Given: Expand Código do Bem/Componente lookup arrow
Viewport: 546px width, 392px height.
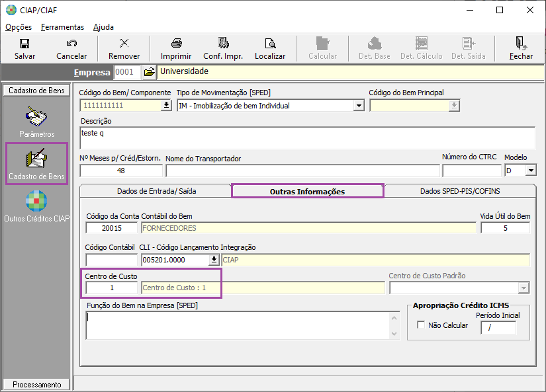Looking at the screenshot, I should point(166,105).
